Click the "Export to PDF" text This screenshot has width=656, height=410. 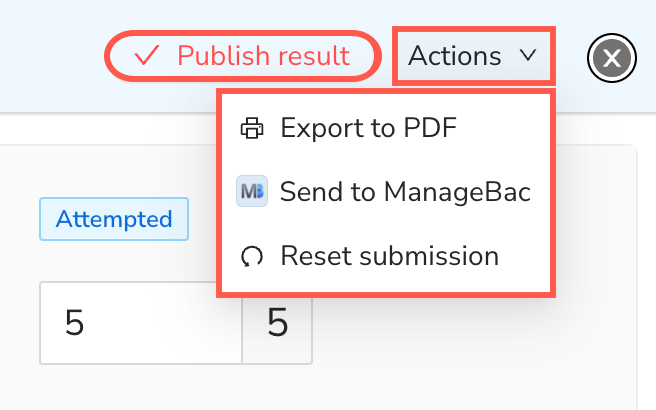pyautogui.click(x=369, y=128)
